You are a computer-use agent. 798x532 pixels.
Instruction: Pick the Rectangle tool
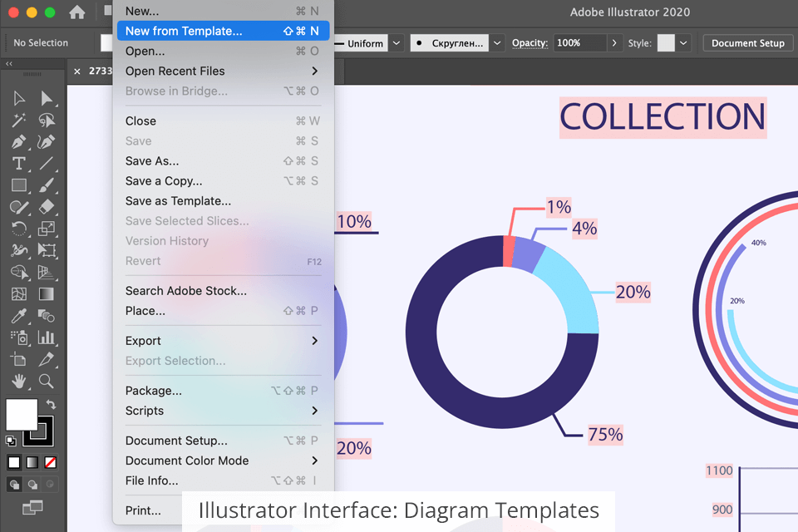[x=19, y=185]
